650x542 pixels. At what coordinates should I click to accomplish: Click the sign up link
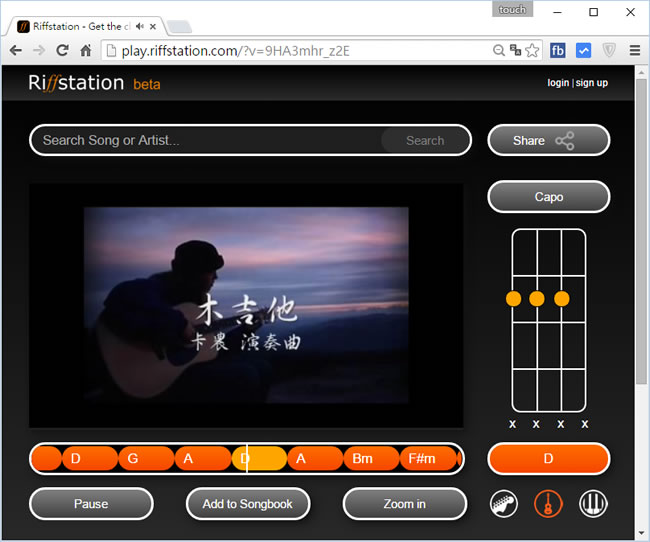click(x=592, y=83)
